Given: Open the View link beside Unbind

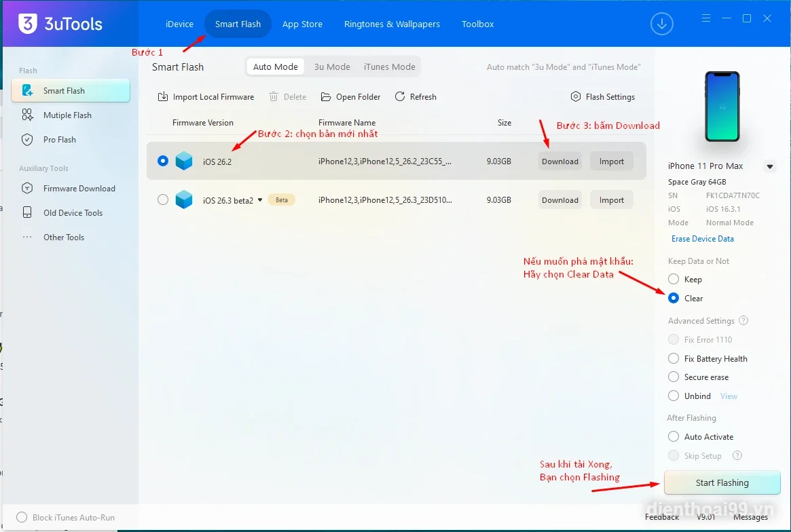Looking at the screenshot, I should [729, 396].
